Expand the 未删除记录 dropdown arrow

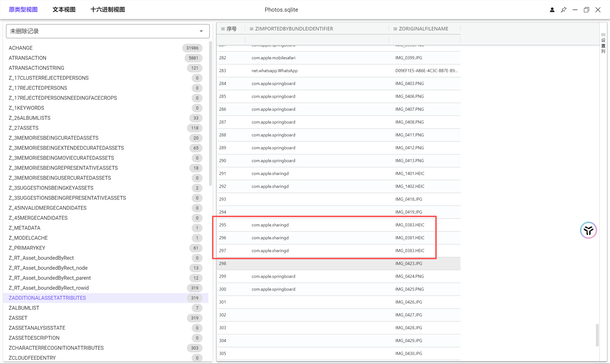coord(201,31)
